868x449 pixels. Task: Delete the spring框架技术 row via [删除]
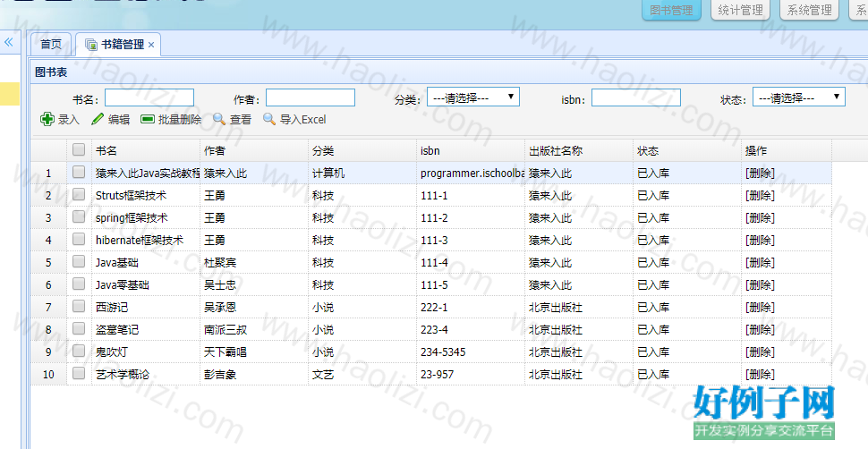(760, 217)
